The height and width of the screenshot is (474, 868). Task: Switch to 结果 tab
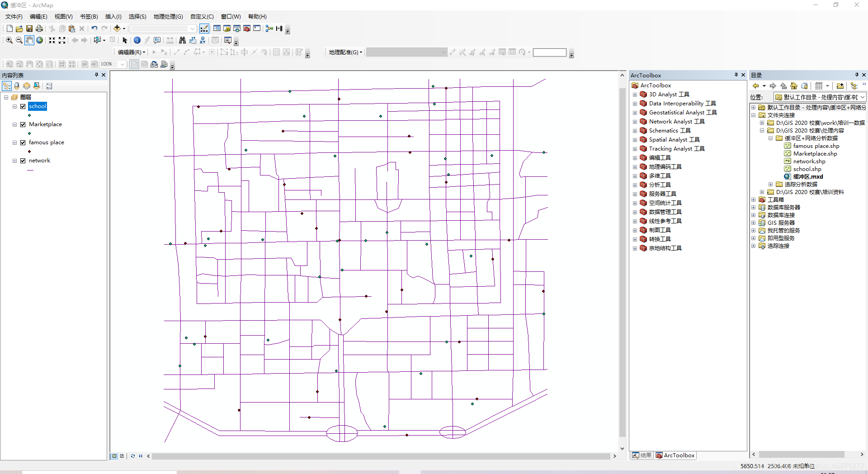[642, 455]
